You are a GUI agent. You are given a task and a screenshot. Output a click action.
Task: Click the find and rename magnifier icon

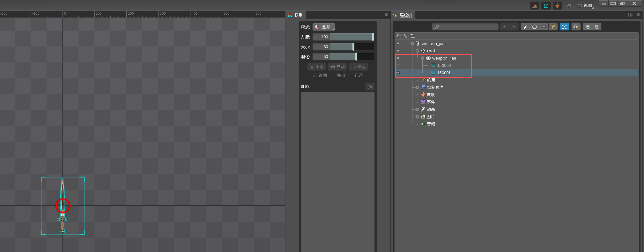(x=576, y=27)
